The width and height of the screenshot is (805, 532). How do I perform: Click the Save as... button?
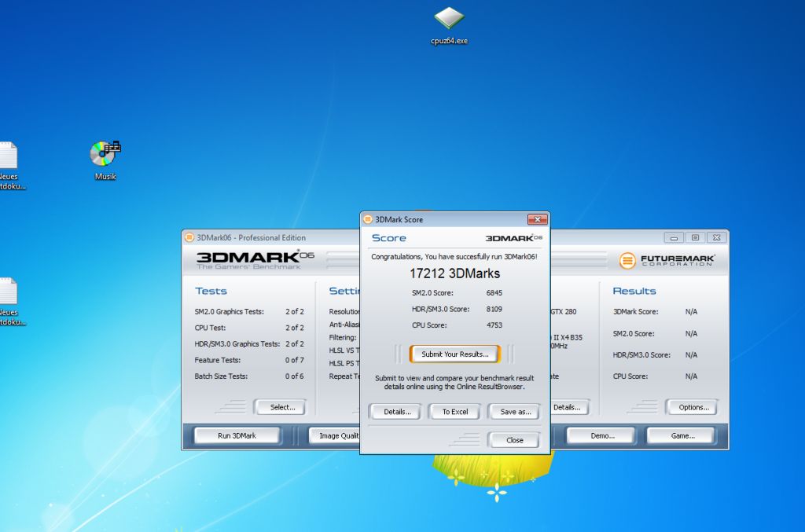(x=515, y=412)
